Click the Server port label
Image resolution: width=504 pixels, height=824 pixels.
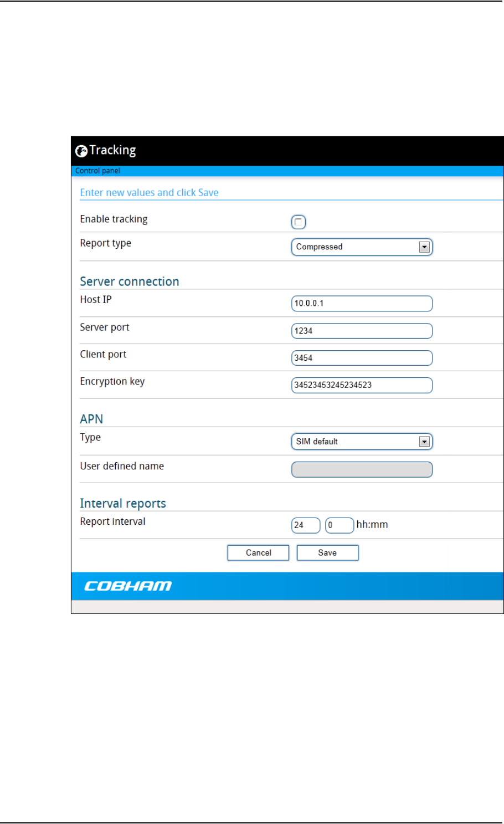click(x=104, y=327)
